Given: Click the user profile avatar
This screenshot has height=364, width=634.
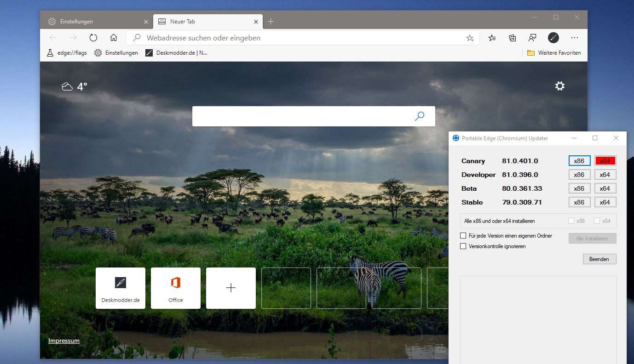Looking at the screenshot, I should tap(553, 38).
